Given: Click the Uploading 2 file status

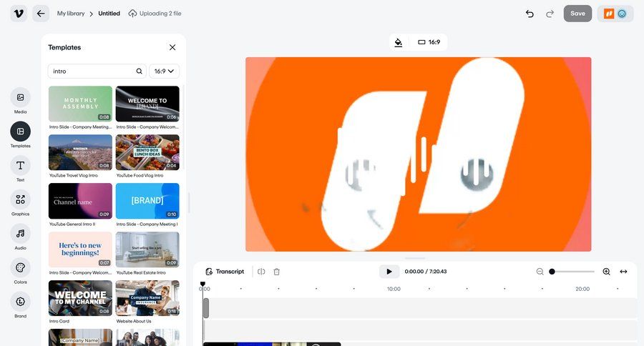Looking at the screenshot, I should click(155, 14).
